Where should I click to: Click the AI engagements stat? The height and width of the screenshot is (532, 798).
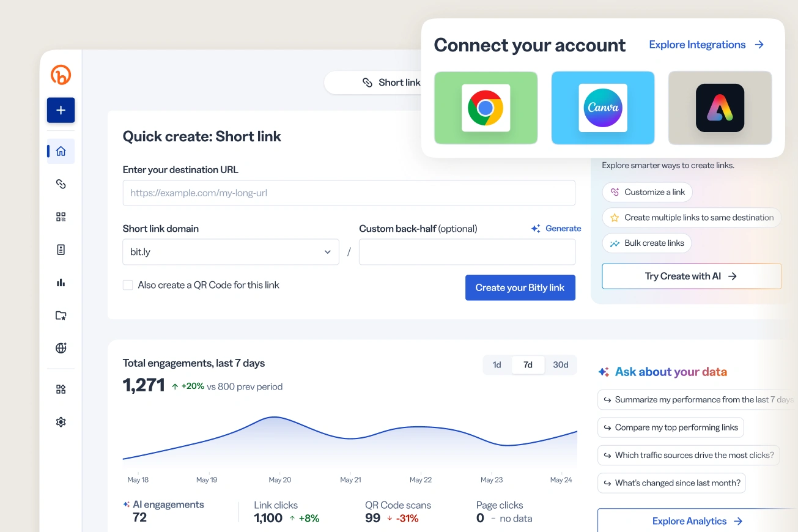tap(164, 511)
